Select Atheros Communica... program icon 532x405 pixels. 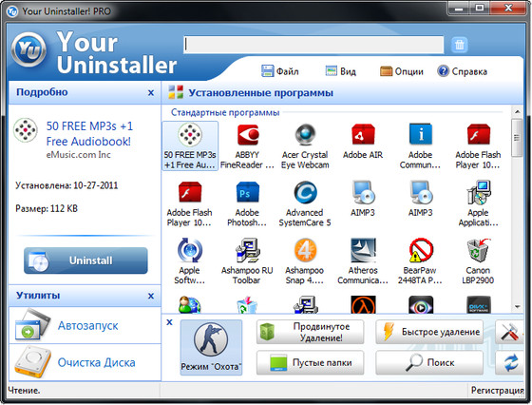363,261
